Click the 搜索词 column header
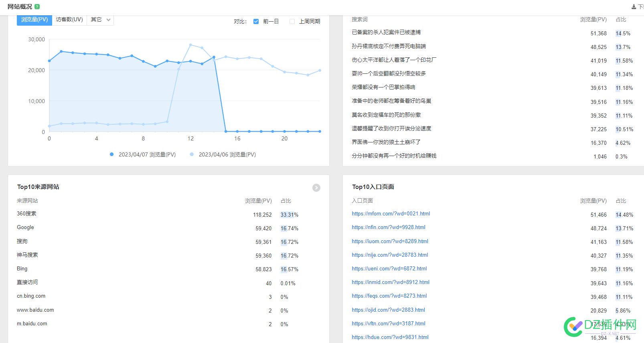Image resolution: width=644 pixels, height=343 pixels. [x=360, y=20]
